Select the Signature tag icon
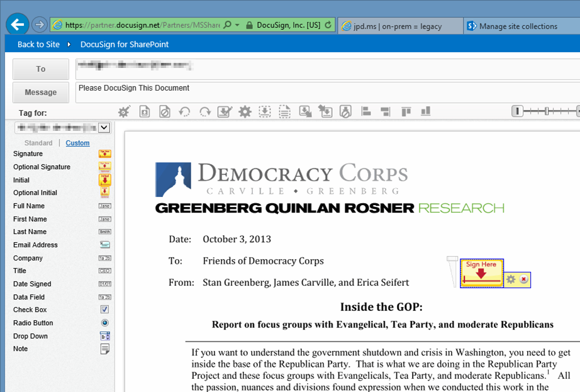This screenshot has width=580, height=392. click(x=105, y=154)
